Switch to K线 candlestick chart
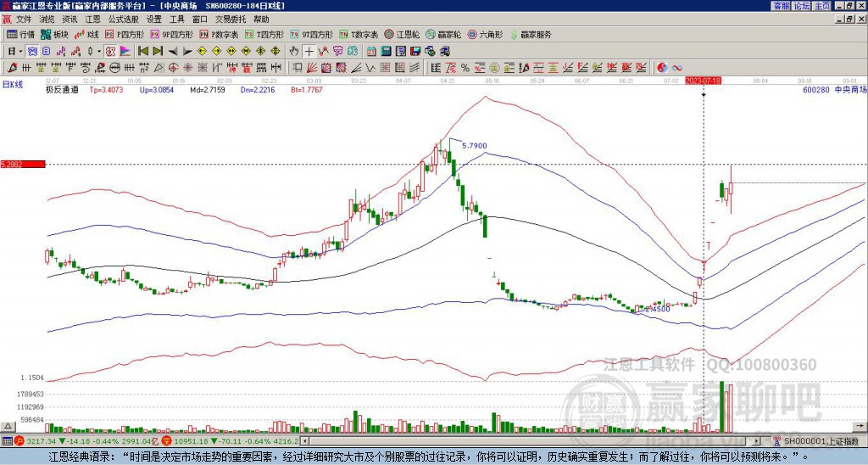The height and width of the screenshot is (465, 868). click(86, 34)
